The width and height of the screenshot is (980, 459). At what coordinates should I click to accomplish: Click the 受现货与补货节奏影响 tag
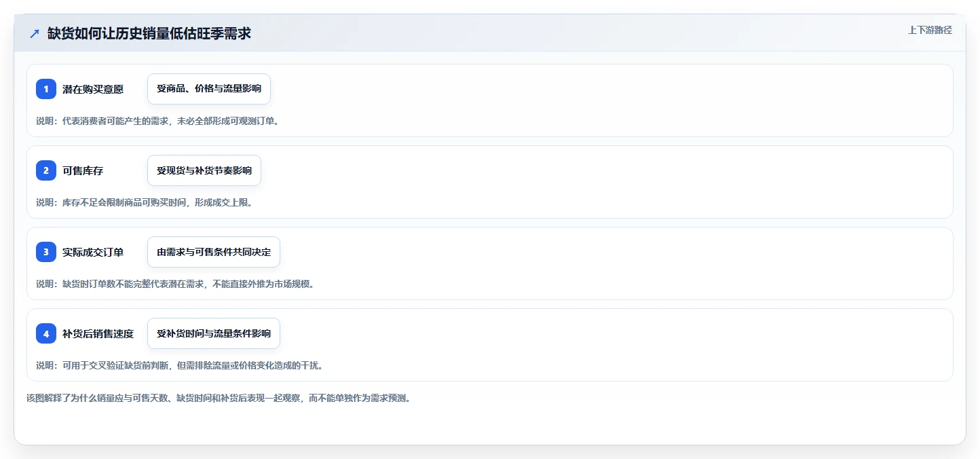coord(204,170)
